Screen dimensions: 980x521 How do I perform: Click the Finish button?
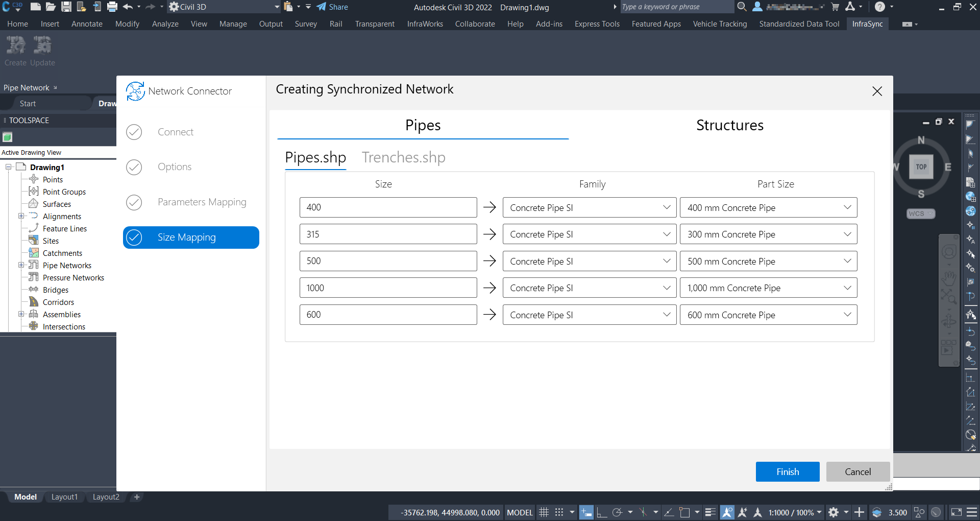(787, 472)
